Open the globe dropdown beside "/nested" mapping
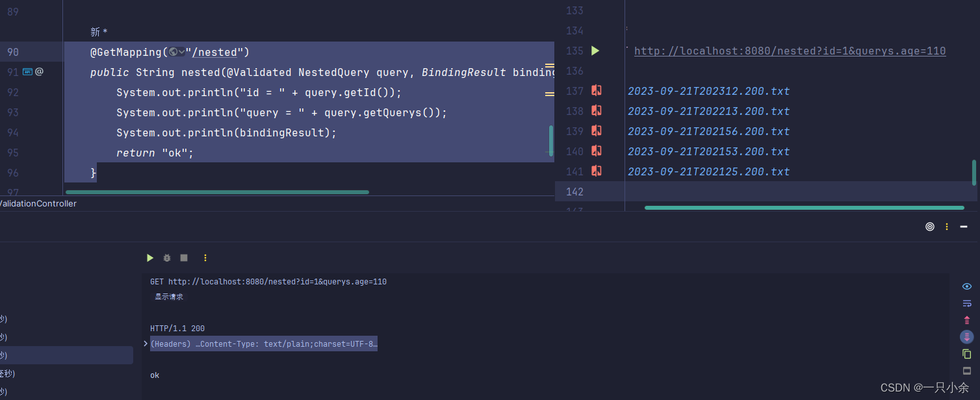 [176, 52]
